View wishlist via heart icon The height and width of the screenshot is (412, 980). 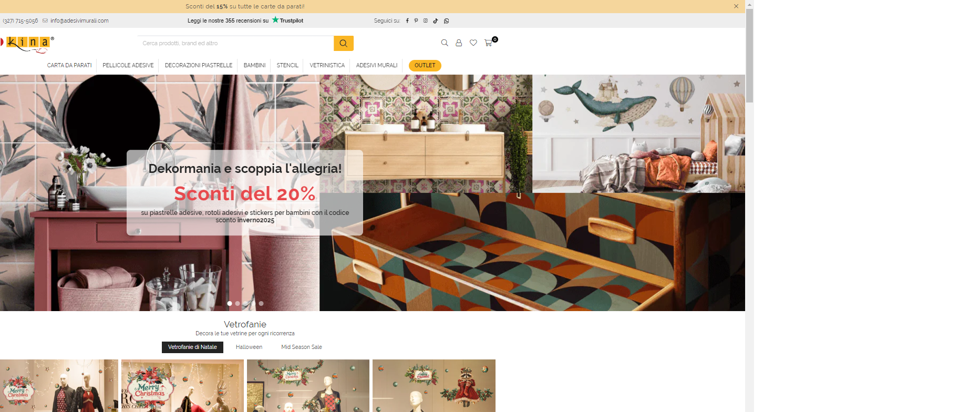coord(473,43)
